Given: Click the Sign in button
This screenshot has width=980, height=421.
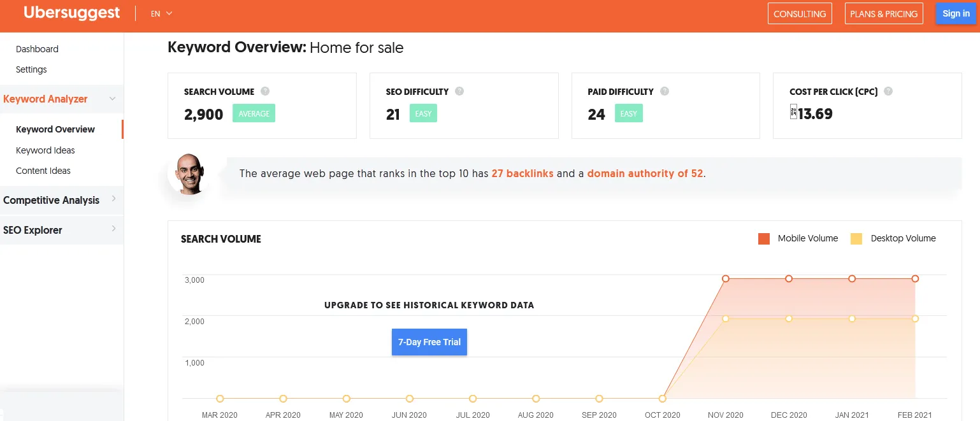Looking at the screenshot, I should [956, 13].
